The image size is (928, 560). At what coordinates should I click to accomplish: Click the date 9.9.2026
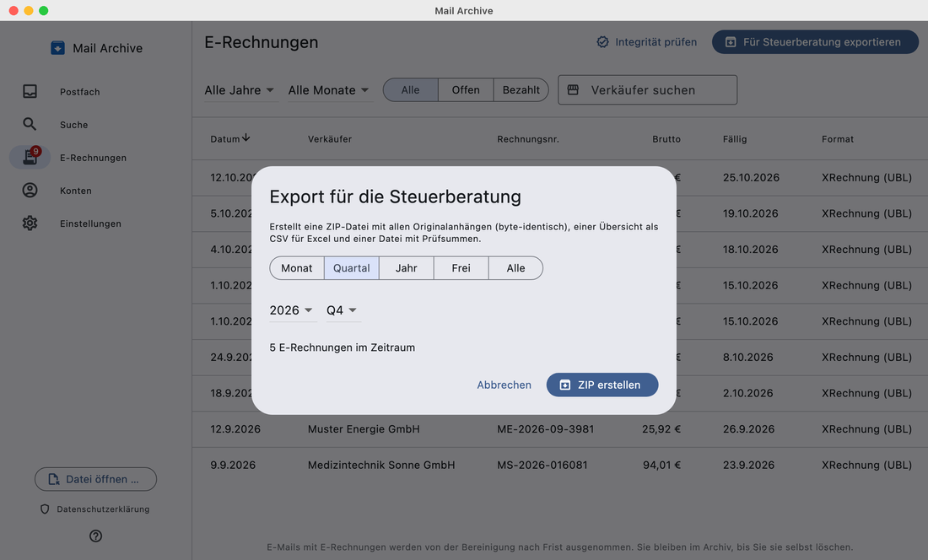233,466
